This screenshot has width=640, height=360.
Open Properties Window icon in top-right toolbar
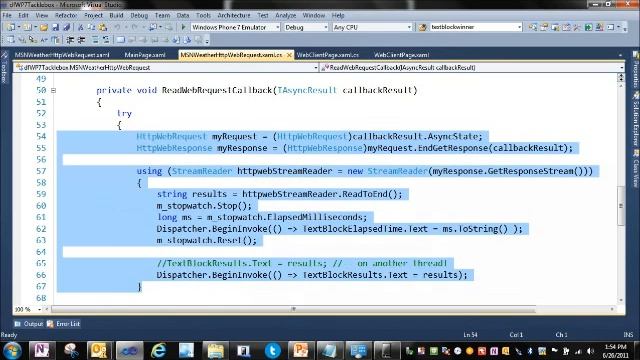[544, 27]
